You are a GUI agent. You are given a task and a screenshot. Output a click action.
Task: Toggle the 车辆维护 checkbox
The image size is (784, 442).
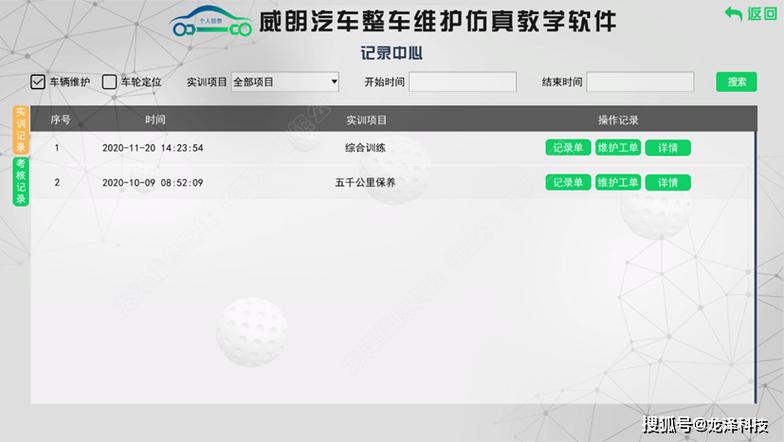coord(38,82)
